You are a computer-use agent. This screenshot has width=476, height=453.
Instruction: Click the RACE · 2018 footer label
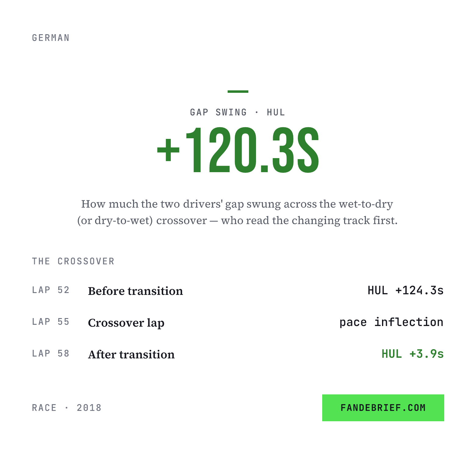point(67,408)
